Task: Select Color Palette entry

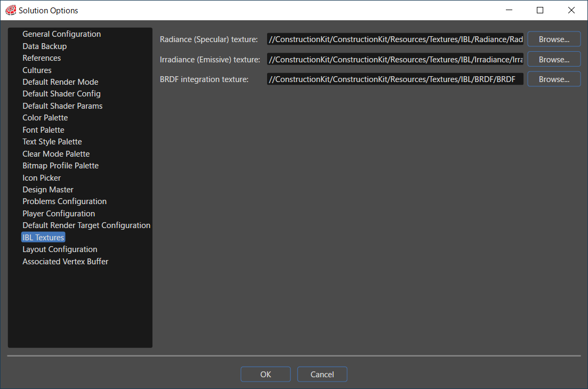Action: pyautogui.click(x=45, y=118)
